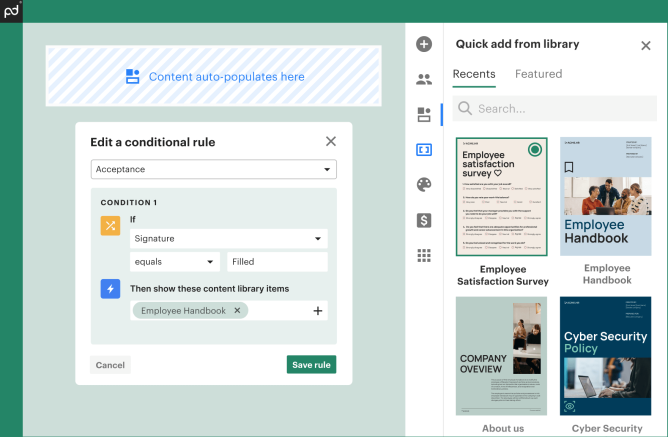Click the Save rule button
Image resolution: width=668 pixels, height=437 pixels.
311,365
